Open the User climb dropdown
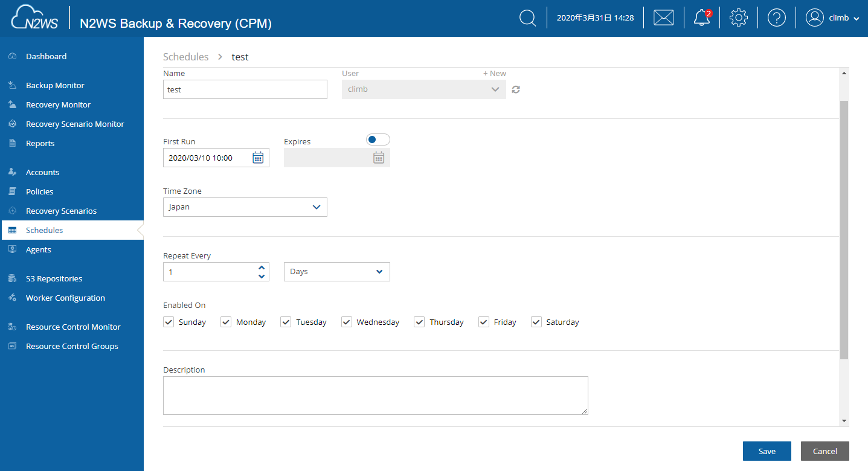 point(424,89)
